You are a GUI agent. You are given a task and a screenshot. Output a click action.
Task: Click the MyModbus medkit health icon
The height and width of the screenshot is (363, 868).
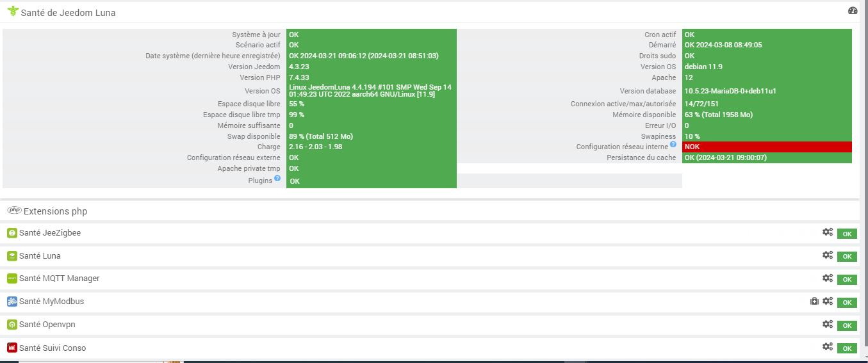pos(814,302)
